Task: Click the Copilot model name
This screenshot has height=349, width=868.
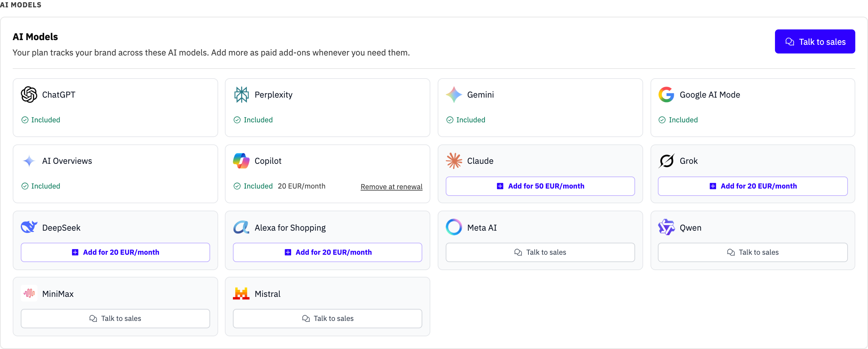Action: click(268, 161)
